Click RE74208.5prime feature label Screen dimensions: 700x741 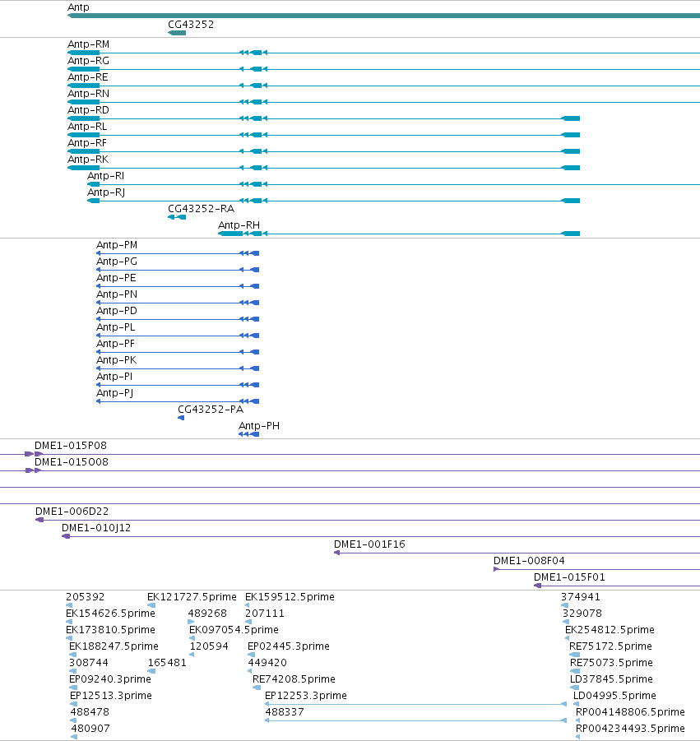coord(294,679)
